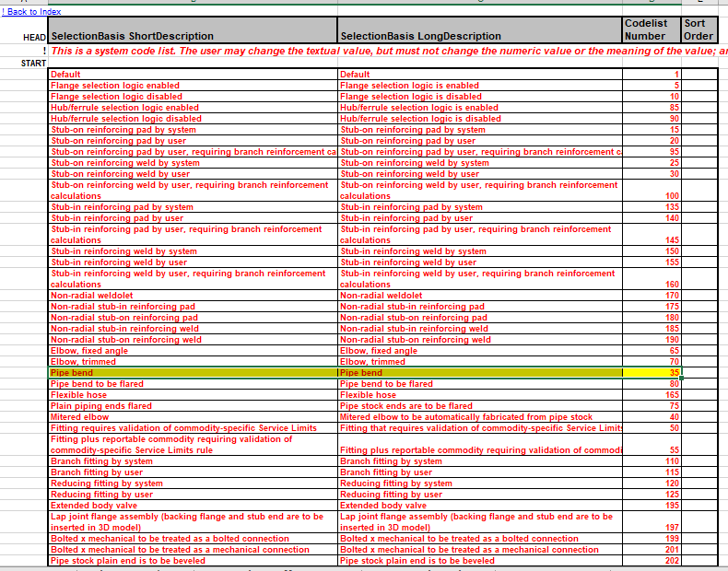Screen dimensions: 728x571
Task: Select long description 'Stub-in reinforcing weld by system'
Action: click(x=479, y=251)
